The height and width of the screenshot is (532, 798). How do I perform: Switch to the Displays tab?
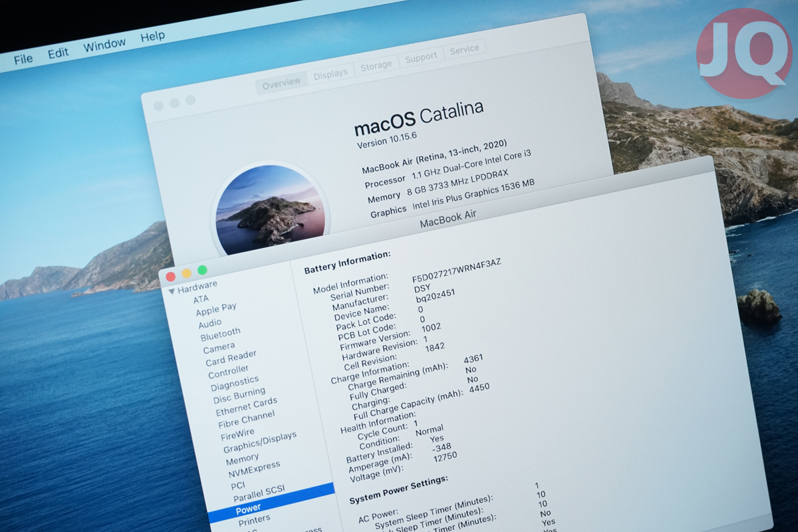[331, 74]
